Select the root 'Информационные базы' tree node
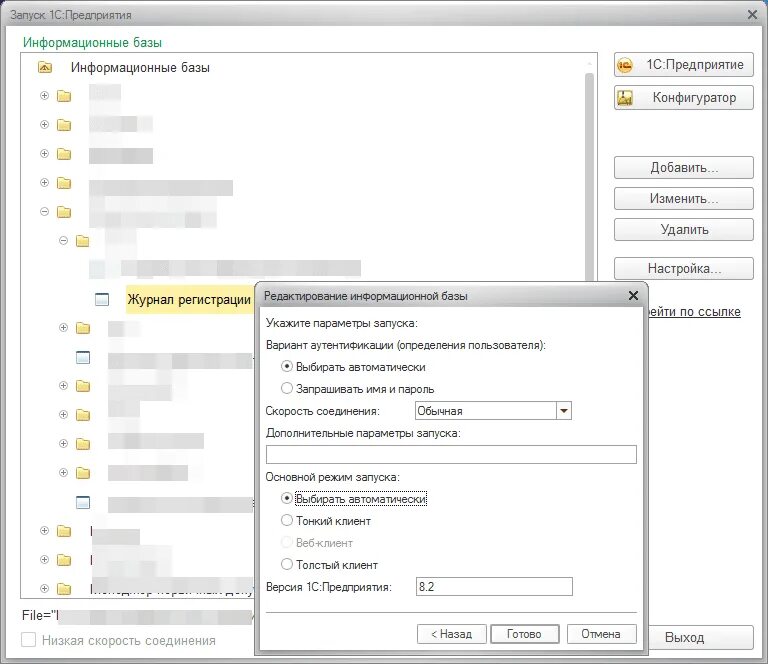The image size is (768, 664). coord(140,67)
